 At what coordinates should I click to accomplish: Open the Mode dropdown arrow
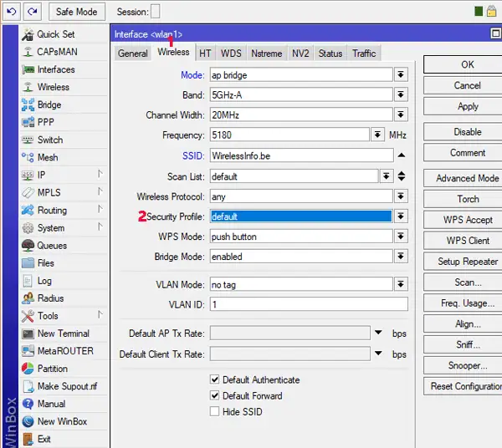click(x=401, y=75)
